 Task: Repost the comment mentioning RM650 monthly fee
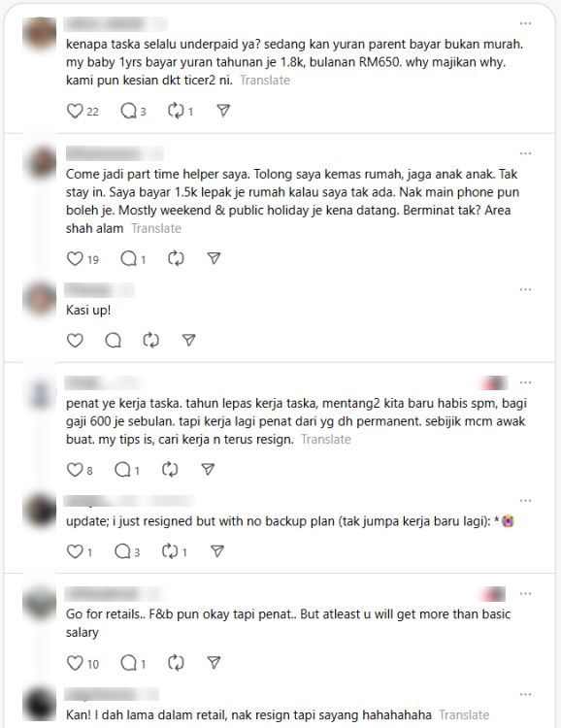pyautogui.click(x=176, y=111)
